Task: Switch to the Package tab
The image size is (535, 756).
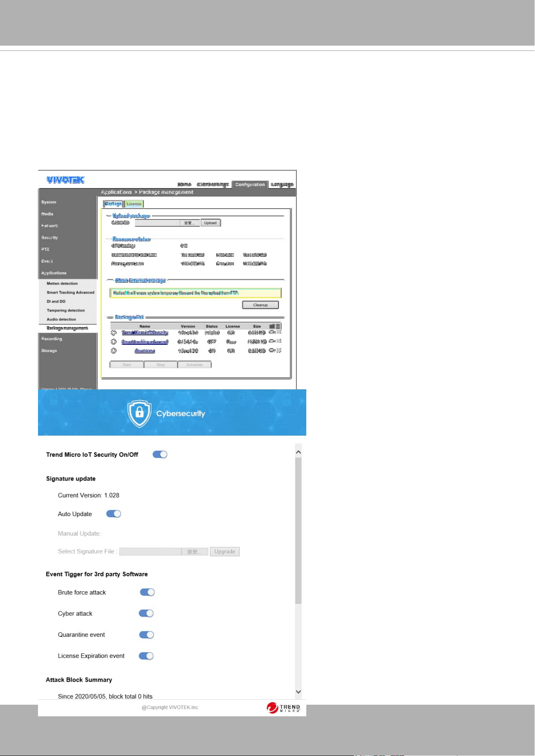Action: click(113, 204)
